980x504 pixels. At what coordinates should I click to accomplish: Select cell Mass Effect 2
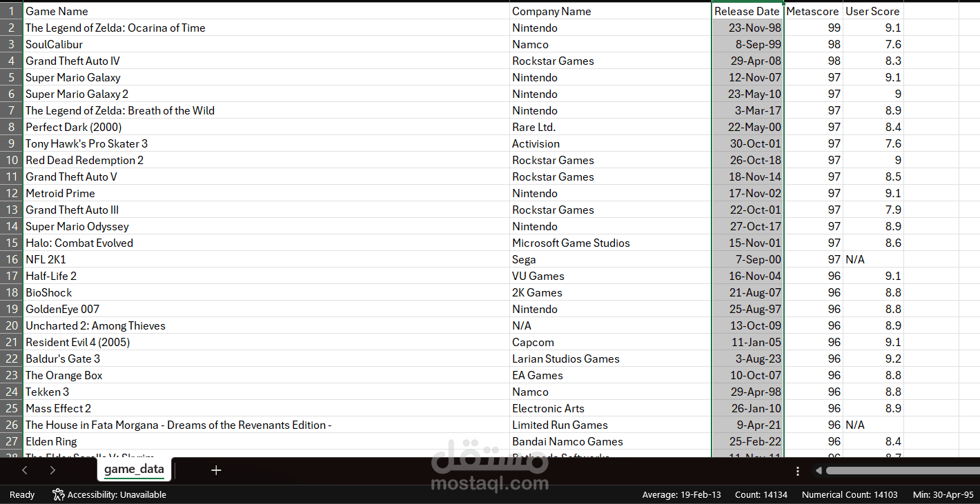tap(266, 408)
